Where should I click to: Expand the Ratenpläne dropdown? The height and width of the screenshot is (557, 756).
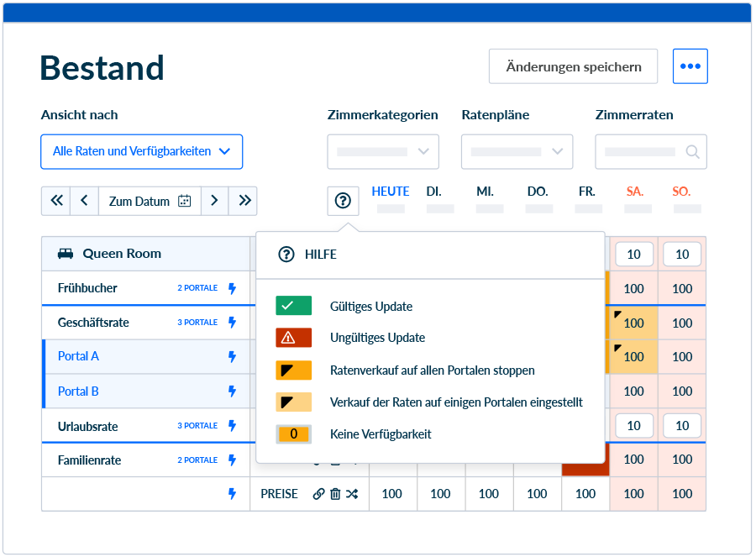tap(517, 152)
